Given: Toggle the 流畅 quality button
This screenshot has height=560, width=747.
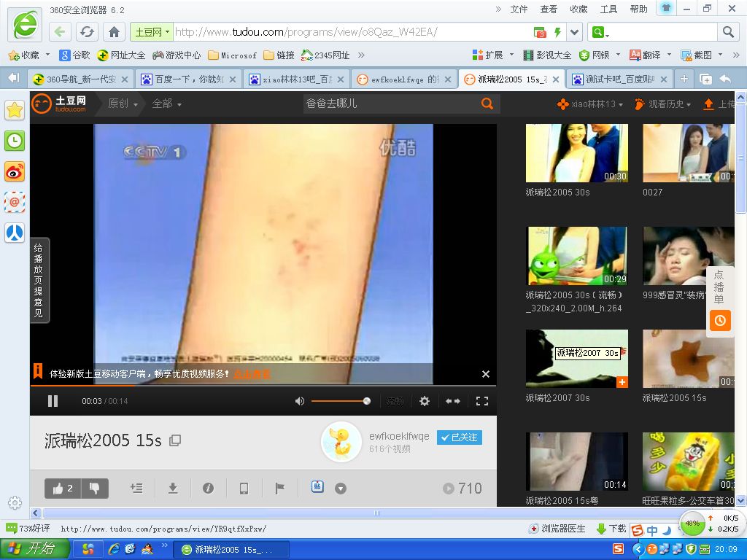Looking at the screenshot, I should click(395, 401).
